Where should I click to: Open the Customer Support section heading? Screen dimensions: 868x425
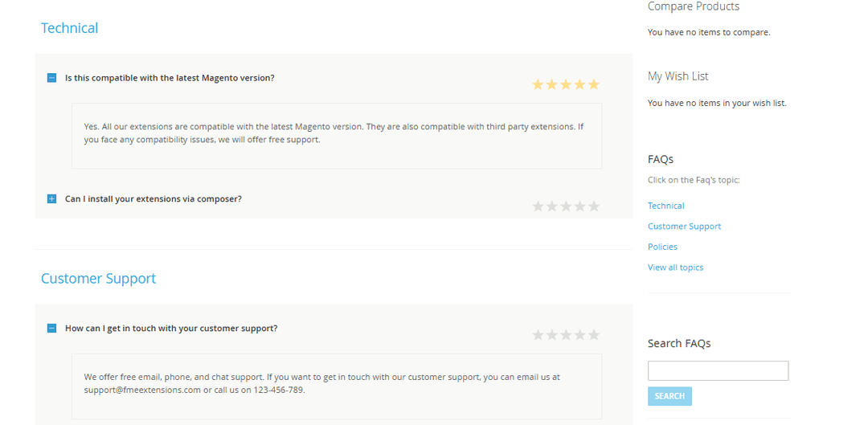pos(98,279)
